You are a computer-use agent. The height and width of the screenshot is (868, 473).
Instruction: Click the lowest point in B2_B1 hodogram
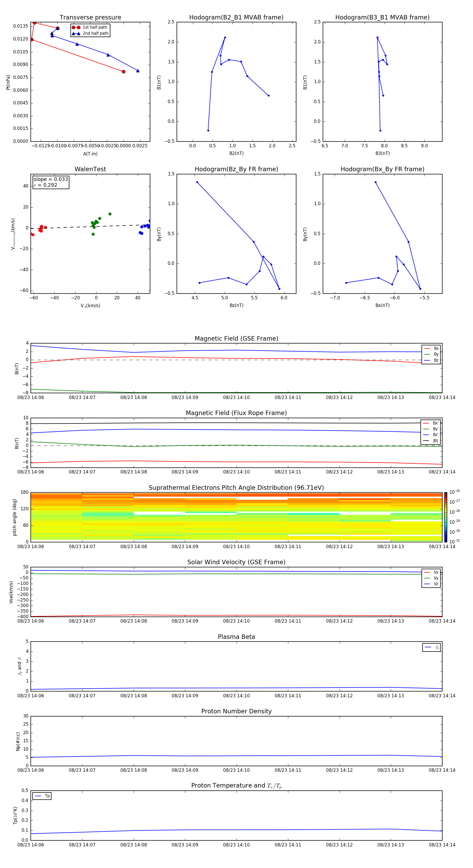click(x=208, y=130)
